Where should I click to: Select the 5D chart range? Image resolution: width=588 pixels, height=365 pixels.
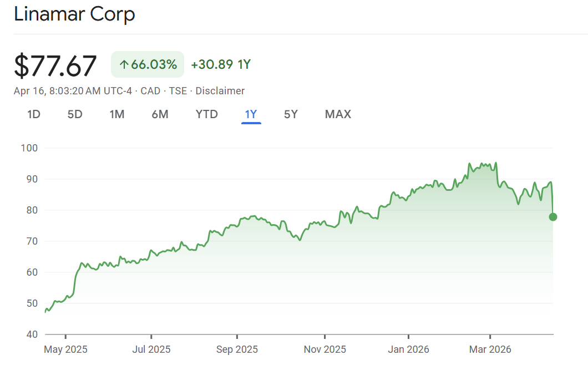[x=75, y=114]
